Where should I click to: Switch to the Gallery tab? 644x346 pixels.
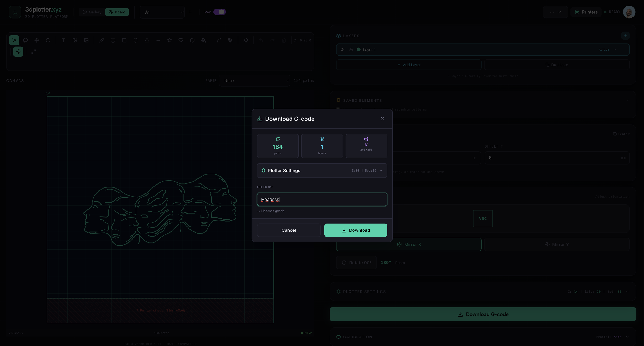(92, 12)
